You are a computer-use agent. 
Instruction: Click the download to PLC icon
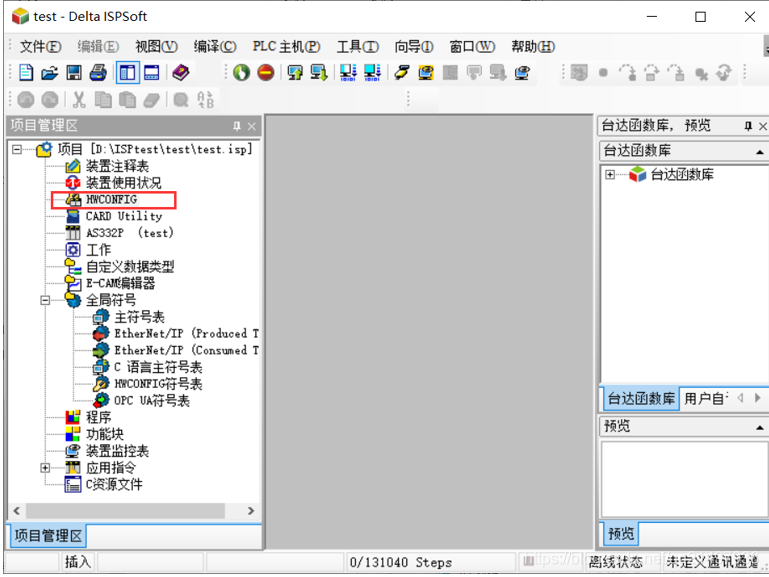319,73
